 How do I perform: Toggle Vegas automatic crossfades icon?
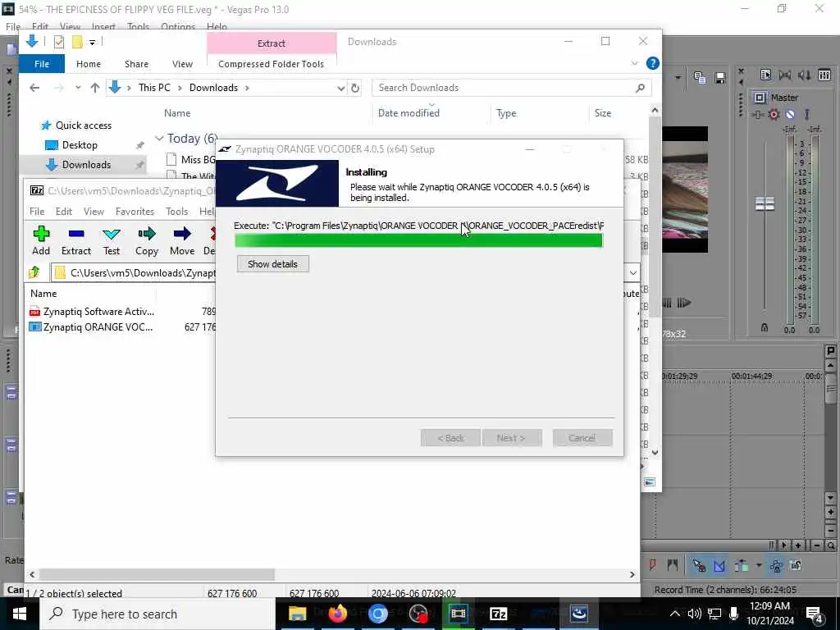(x=719, y=565)
